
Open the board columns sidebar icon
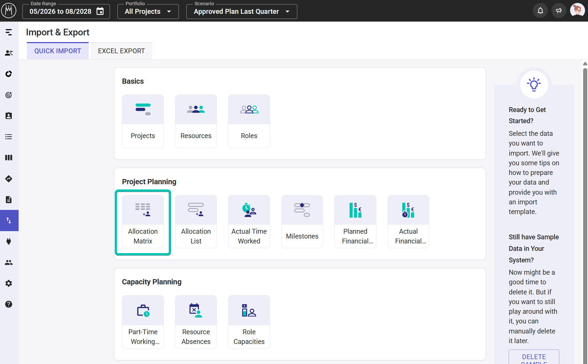[x=9, y=158]
